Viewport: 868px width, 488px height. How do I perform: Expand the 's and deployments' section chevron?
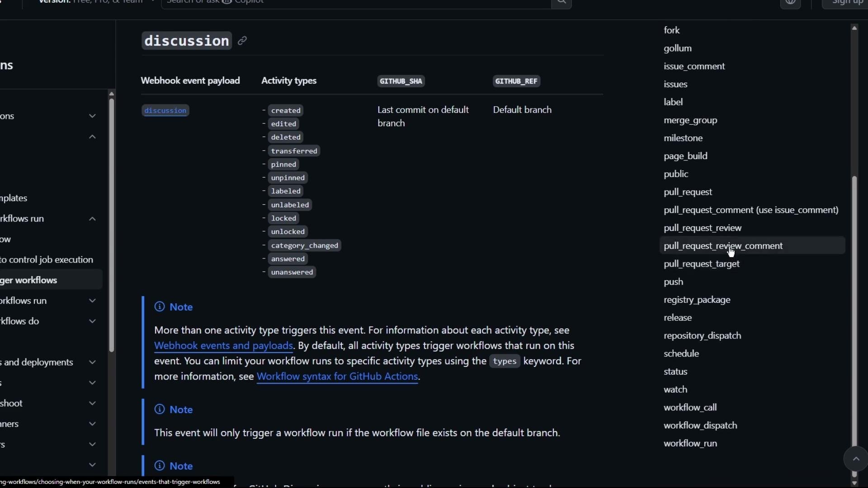[92, 362]
